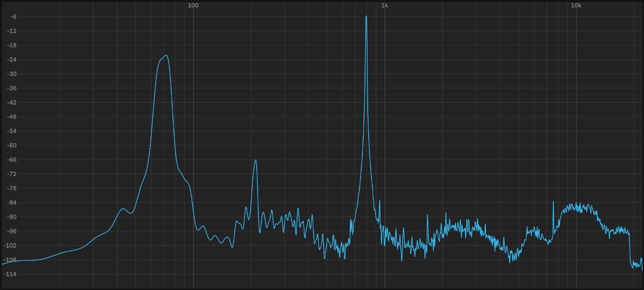Click the small bump at -86 dB left of bass peak

click(123, 209)
